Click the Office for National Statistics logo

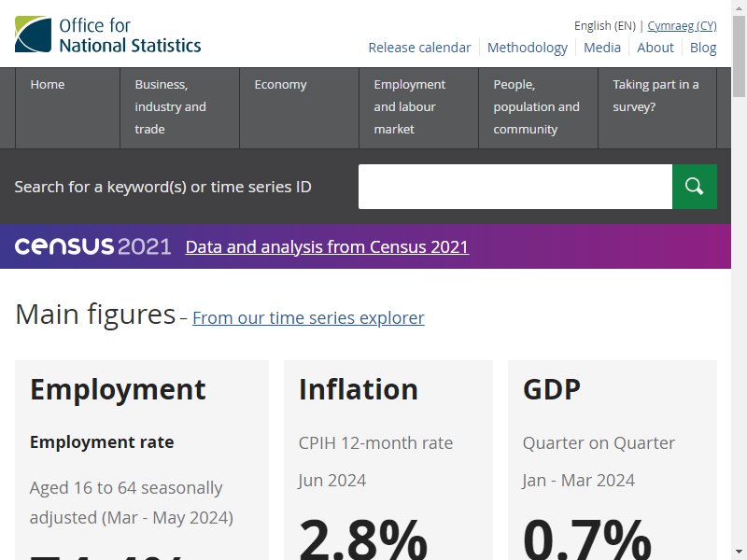107,35
